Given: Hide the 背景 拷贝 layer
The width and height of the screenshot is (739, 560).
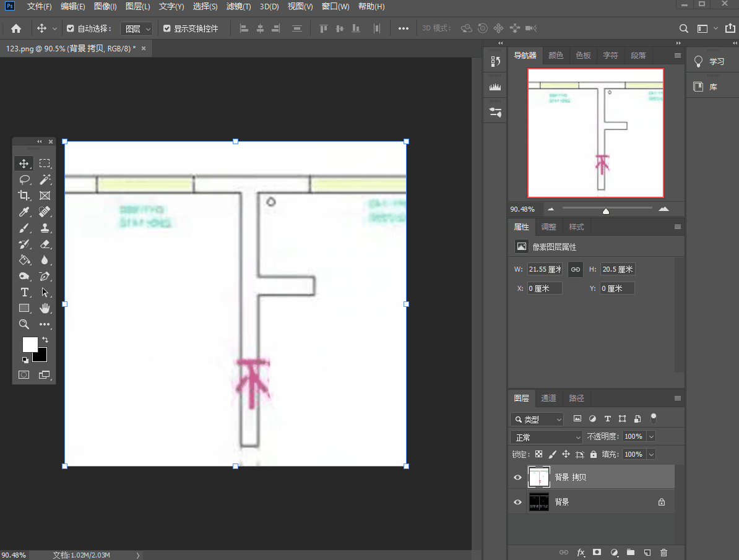Looking at the screenshot, I should (x=517, y=478).
